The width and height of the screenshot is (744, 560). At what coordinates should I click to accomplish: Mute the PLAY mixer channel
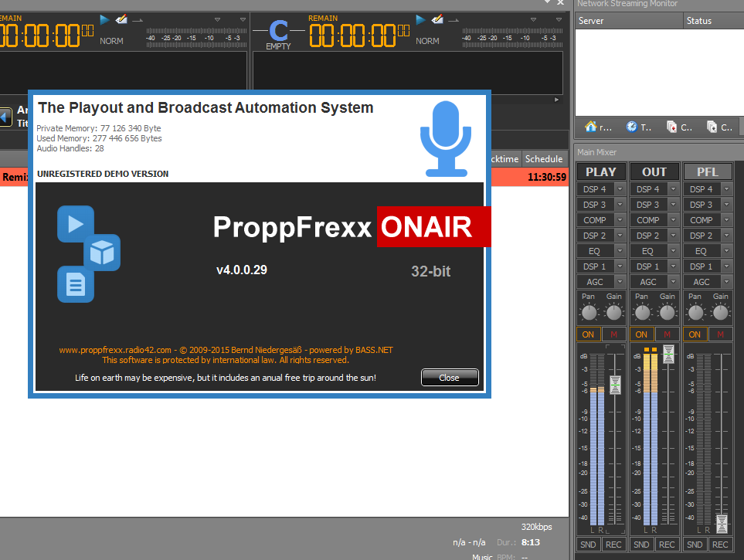(x=614, y=334)
